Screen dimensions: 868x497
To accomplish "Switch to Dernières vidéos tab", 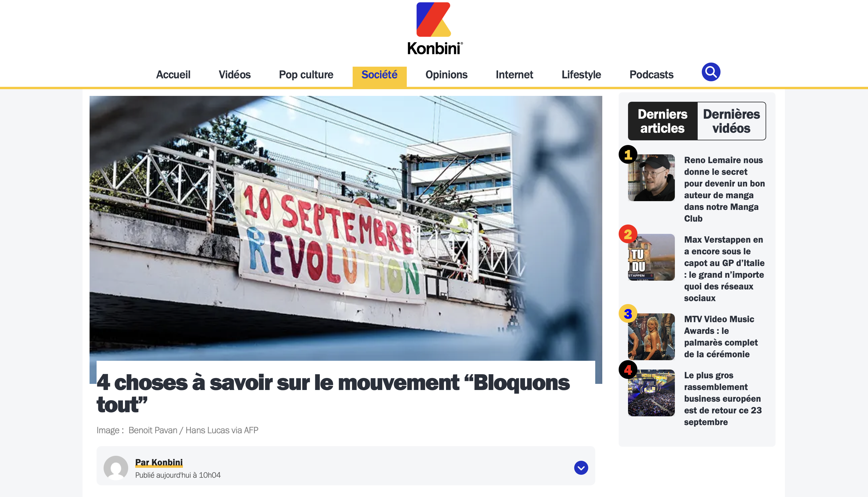I will pyautogui.click(x=731, y=121).
